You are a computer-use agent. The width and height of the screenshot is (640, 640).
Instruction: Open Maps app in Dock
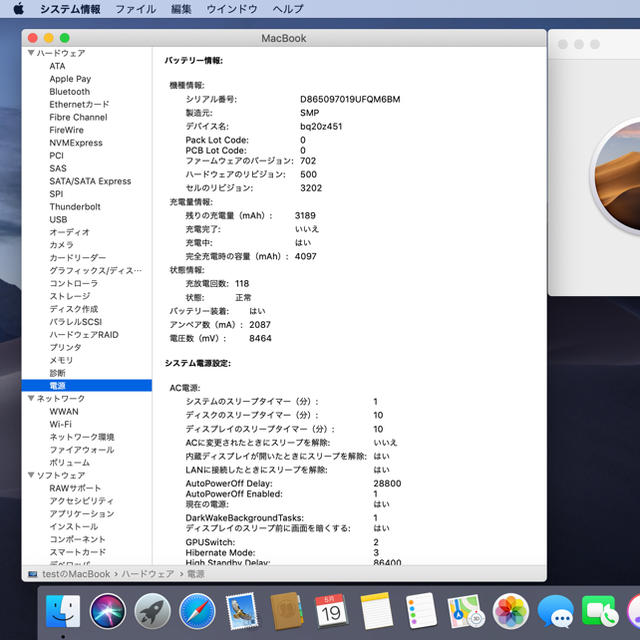[x=466, y=611]
